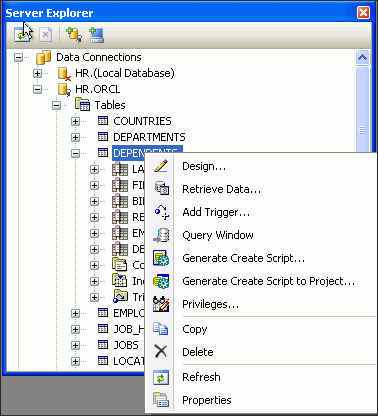Choose Generate Create Script to Project...
Image resolution: width=378 pixels, height=416 pixels.
coord(260,281)
